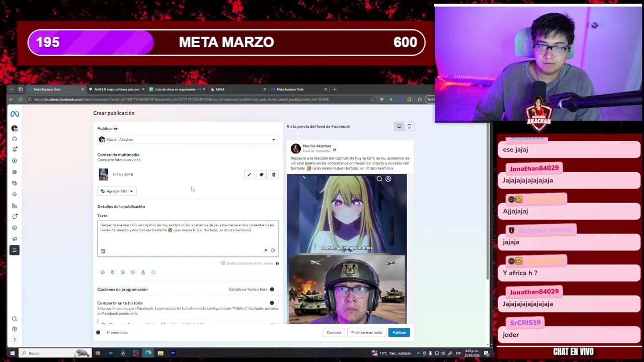This screenshot has height=362, width=644.
Task: Open Premiere Pro from the taskbar
Action: tap(173, 353)
